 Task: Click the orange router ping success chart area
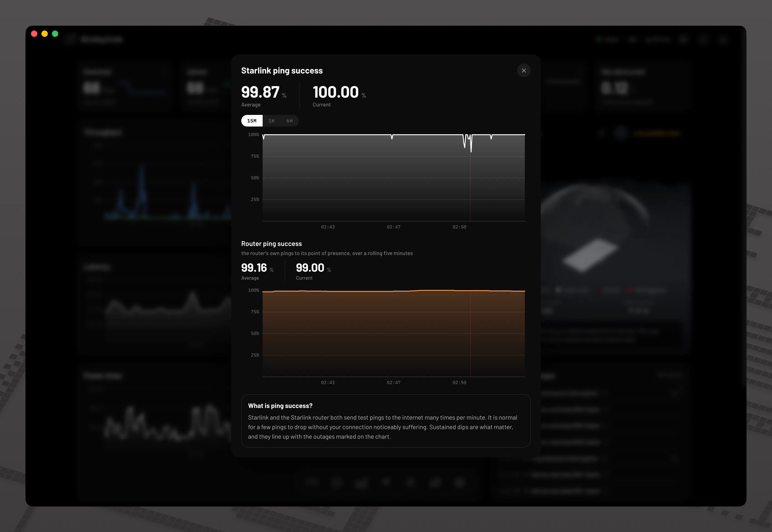[x=394, y=333]
